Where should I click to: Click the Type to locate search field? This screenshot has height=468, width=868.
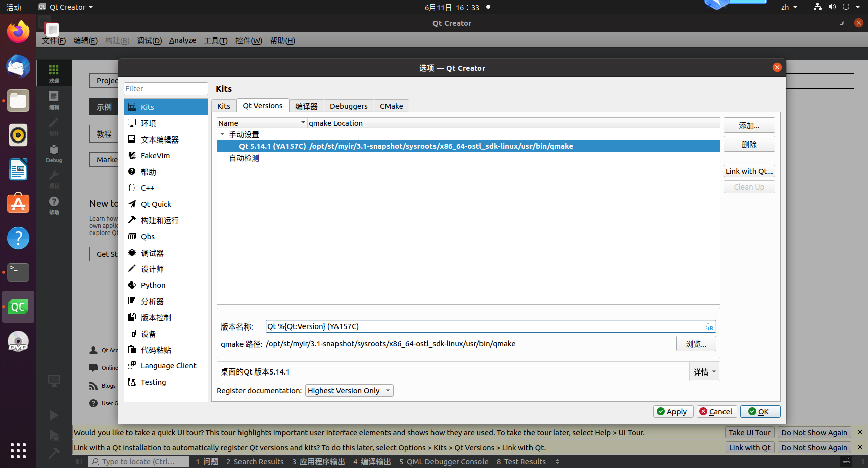[139, 462]
